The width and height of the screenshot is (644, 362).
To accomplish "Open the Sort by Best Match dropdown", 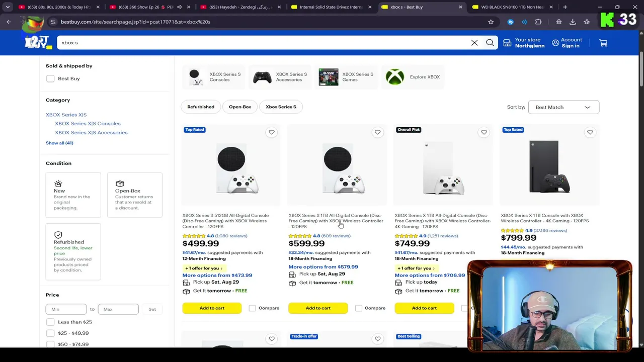I will (x=563, y=107).
